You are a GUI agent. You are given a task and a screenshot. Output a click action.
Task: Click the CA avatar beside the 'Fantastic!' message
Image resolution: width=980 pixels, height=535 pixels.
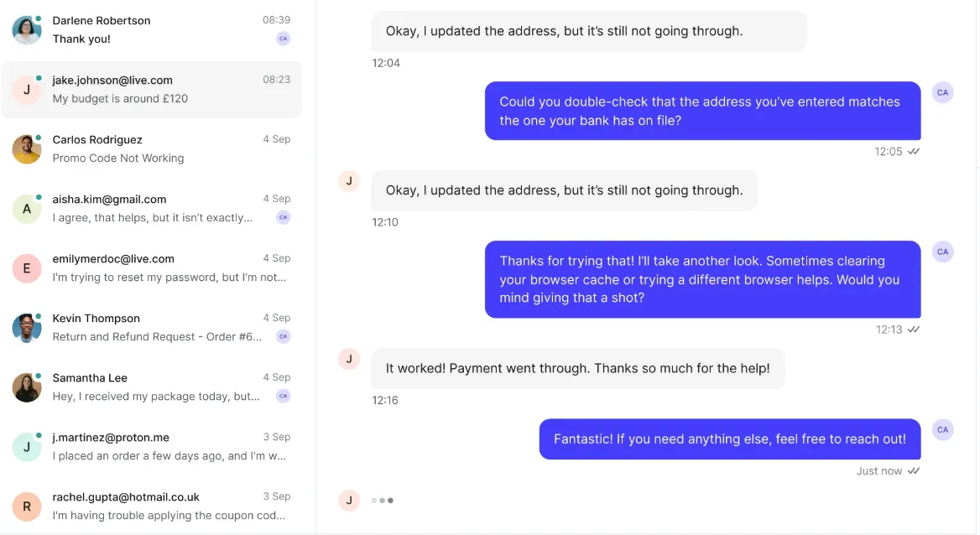pos(943,430)
